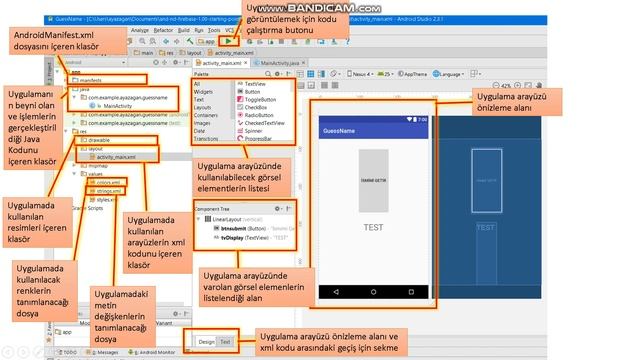The height and width of the screenshot is (360, 640).
Task: Select the Widgets palette category
Action: click(203, 92)
